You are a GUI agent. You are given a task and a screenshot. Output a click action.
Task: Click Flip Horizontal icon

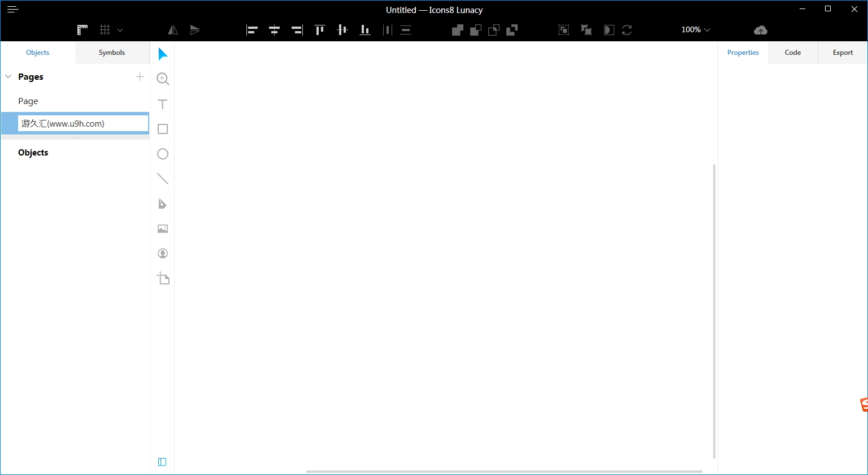(x=173, y=30)
